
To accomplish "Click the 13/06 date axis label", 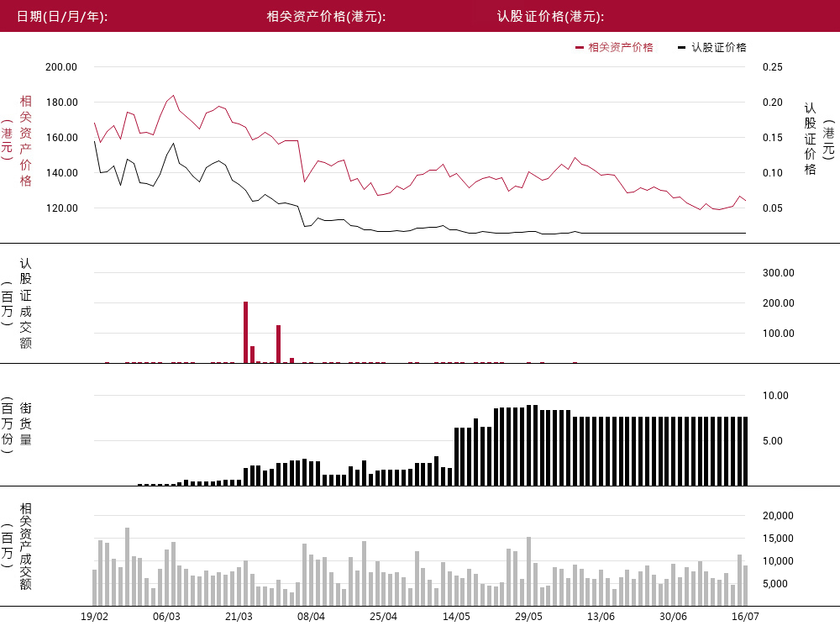I will (601, 616).
